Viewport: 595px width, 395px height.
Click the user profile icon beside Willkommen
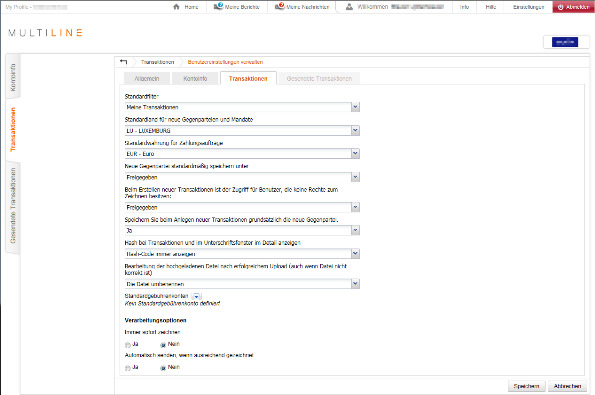(349, 7)
